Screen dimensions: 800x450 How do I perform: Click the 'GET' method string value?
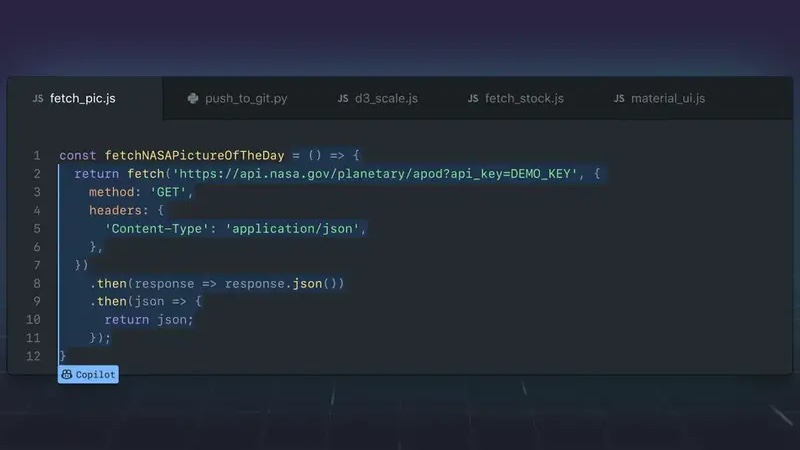point(166,192)
